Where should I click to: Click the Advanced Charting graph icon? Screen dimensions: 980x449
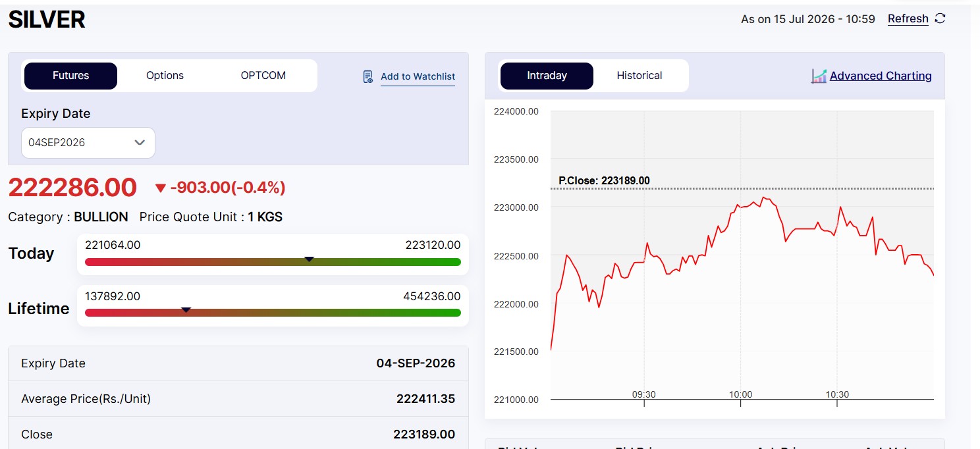click(x=819, y=76)
